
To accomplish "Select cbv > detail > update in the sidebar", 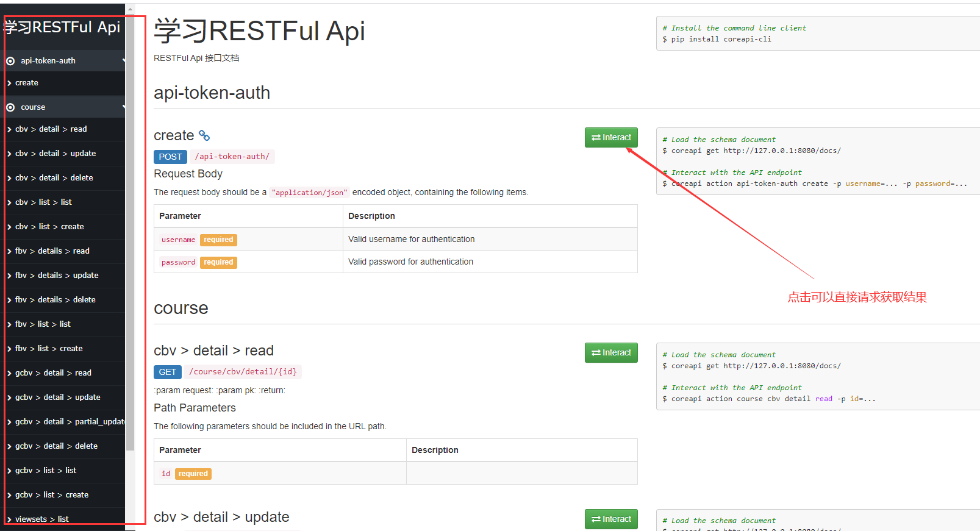I will pos(55,154).
